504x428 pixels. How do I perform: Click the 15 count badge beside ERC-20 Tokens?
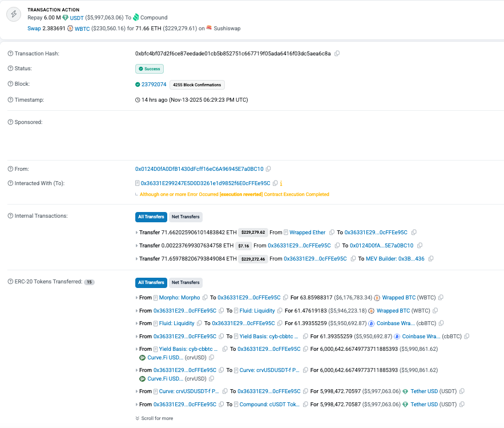(x=89, y=282)
